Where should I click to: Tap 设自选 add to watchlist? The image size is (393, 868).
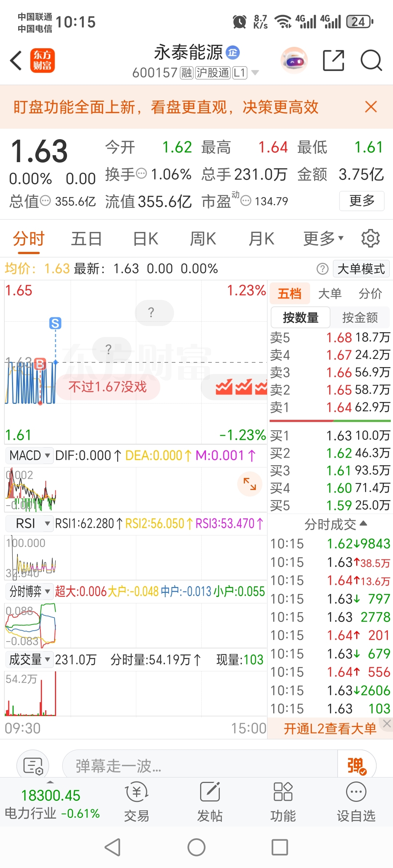(356, 802)
